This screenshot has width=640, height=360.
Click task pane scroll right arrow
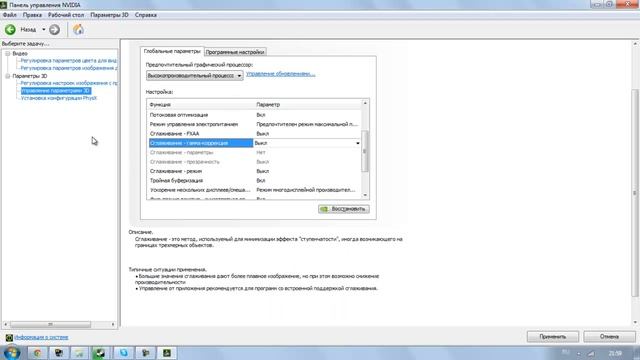click(113, 324)
